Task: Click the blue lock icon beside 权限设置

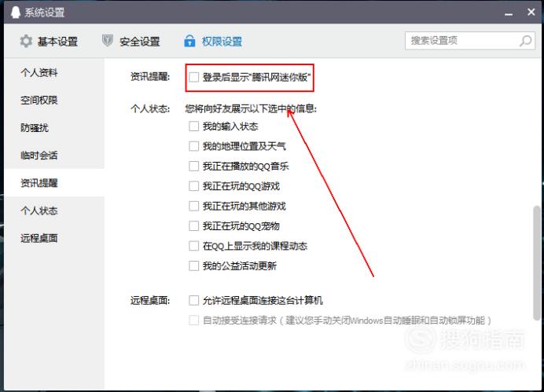Action: tap(189, 41)
